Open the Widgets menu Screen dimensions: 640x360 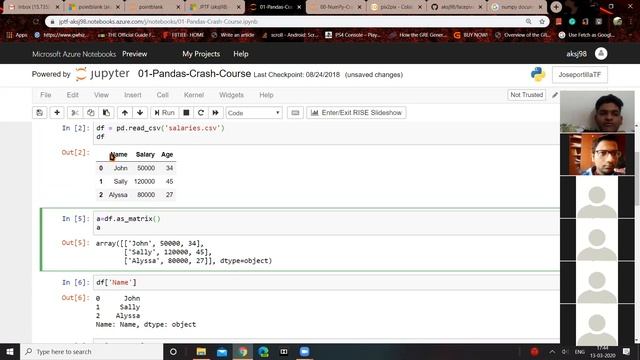(231, 95)
